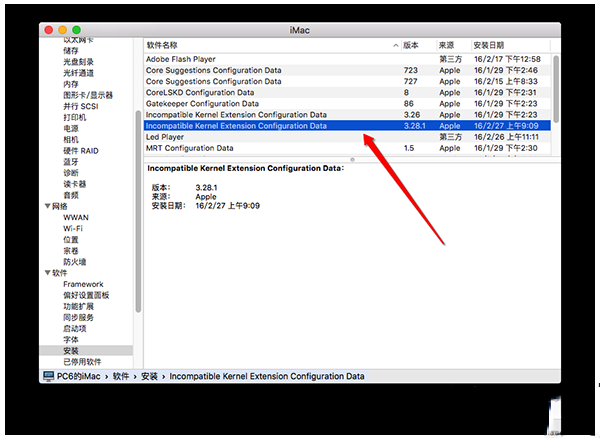Click version 1.5 of MRT Configuration Data
Screen dimensions: 600x439
coord(409,148)
